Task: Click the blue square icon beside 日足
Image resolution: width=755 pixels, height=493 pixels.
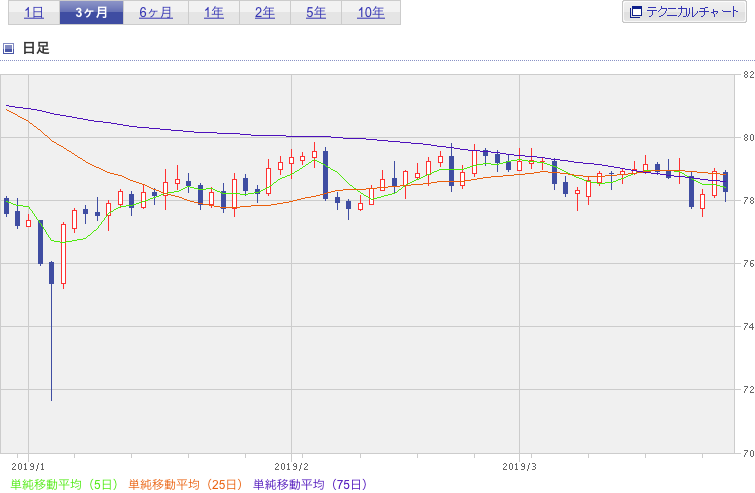Action: [8, 48]
